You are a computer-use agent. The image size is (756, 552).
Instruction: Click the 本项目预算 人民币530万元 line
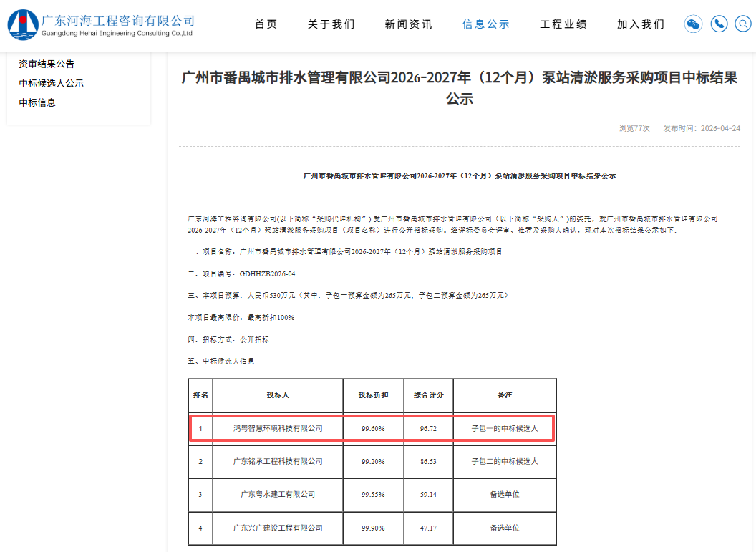(x=348, y=295)
